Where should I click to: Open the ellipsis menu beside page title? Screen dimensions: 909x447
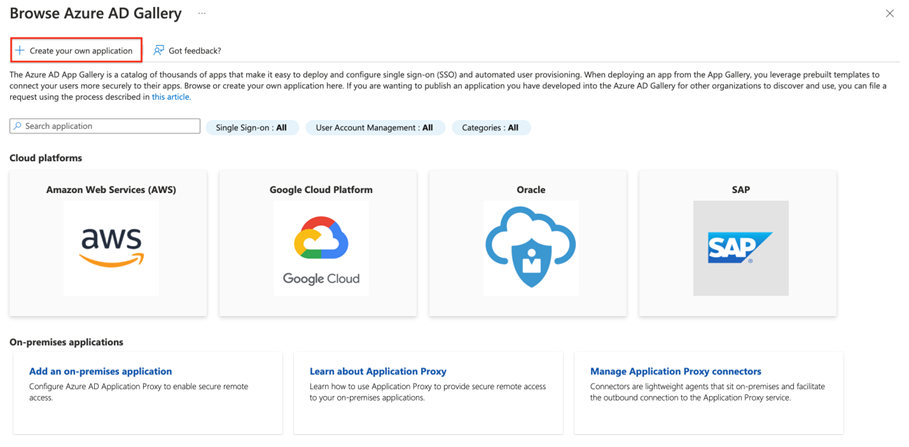pos(202,14)
